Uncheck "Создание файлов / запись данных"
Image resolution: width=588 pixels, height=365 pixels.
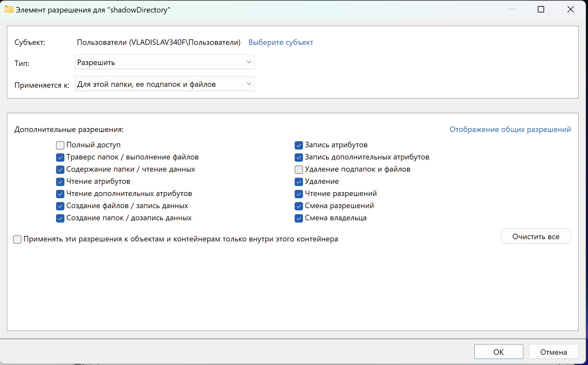click(60, 206)
